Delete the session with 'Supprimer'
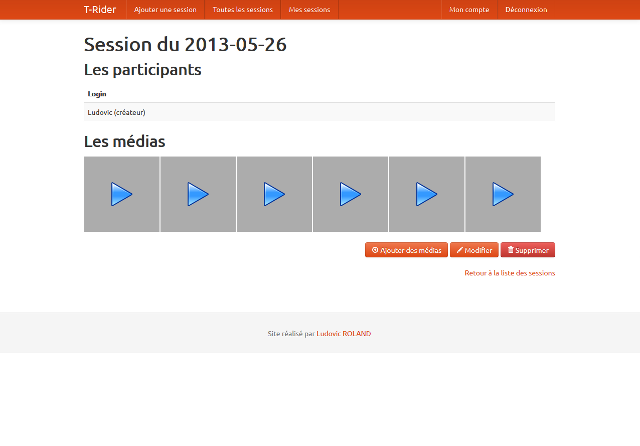The width and height of the screenshot is (640, 446). coord(528,250)
